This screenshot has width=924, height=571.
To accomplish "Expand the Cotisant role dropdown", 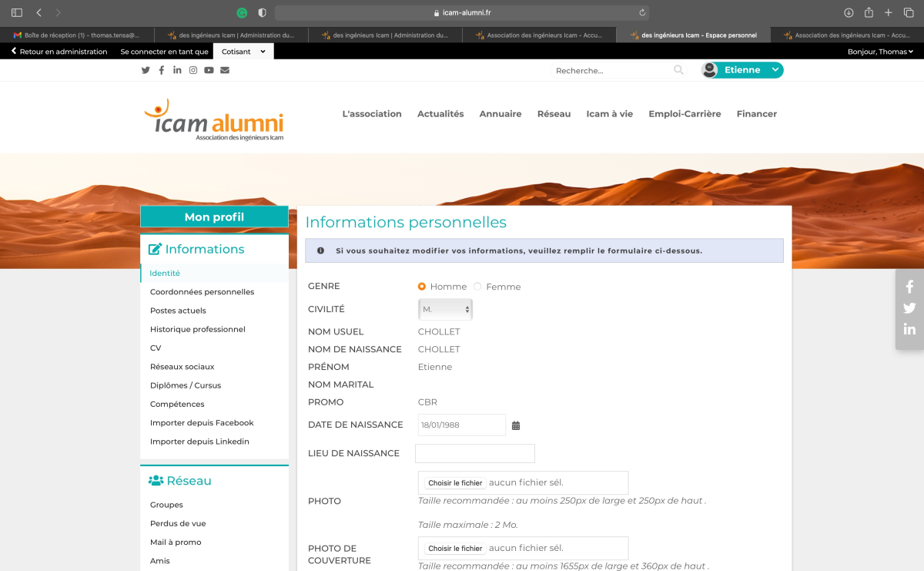I will click(x=243, y=52).
